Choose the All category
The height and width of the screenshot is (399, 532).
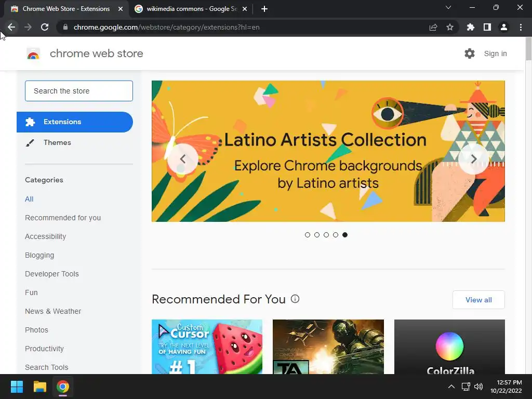29,199
